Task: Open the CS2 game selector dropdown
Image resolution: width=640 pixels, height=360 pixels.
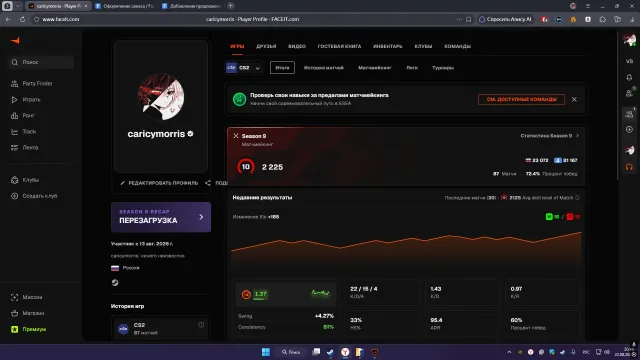Action: point(244,68)
